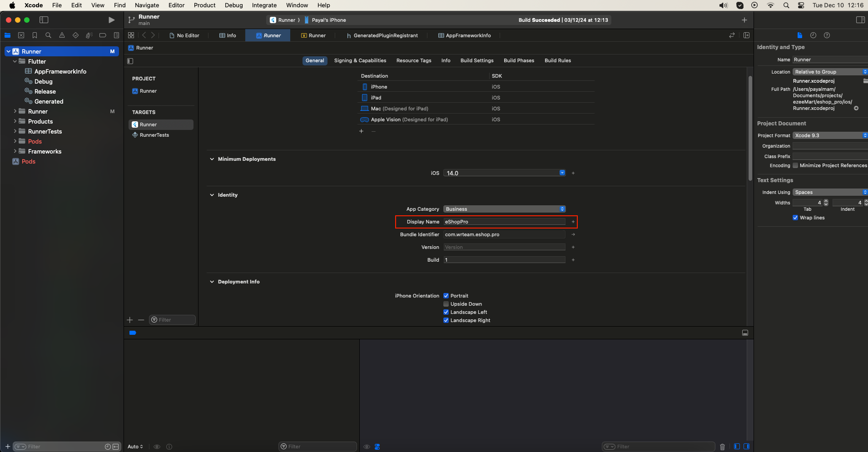Hide the projects and targets list
The height and width of the screenshot is (452, 868).
(130, 61)
